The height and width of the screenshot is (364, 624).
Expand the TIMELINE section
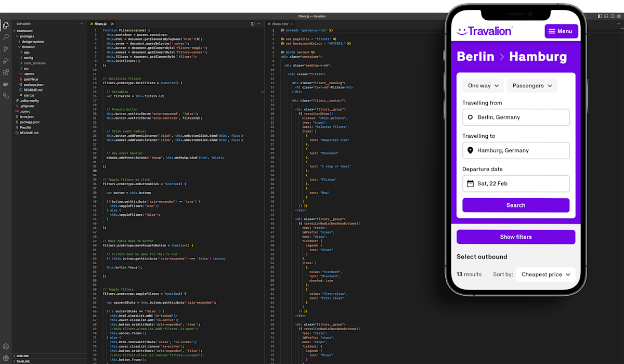tap(22, 361)
